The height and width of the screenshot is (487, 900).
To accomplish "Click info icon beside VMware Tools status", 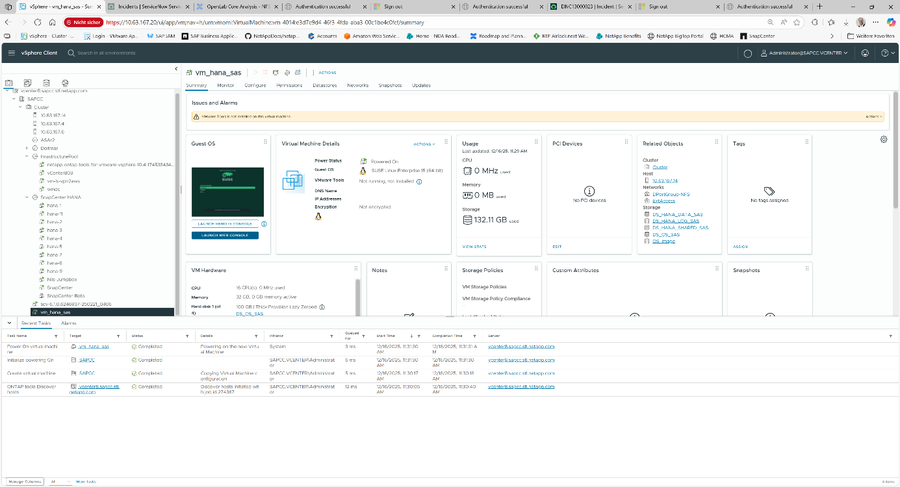I will tap(419, 181).
